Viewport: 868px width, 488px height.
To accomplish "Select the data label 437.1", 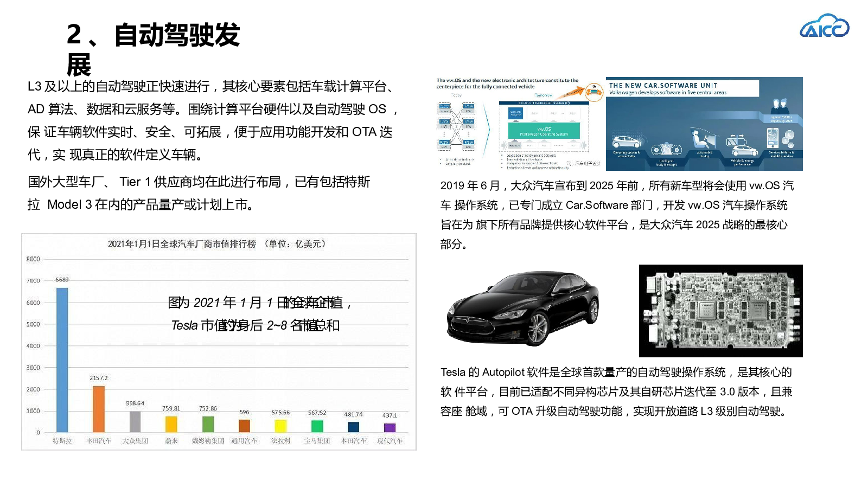I will (x=390, y=415).
